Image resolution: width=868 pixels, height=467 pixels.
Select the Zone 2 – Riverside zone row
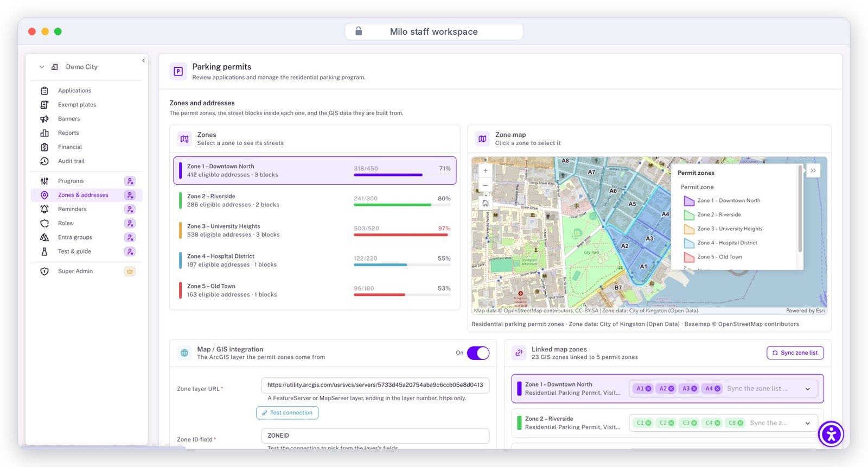tap(315, 200)
